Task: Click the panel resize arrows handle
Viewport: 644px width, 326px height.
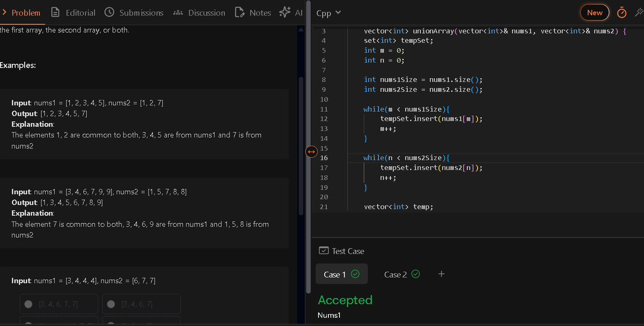Action: point(311,152)
